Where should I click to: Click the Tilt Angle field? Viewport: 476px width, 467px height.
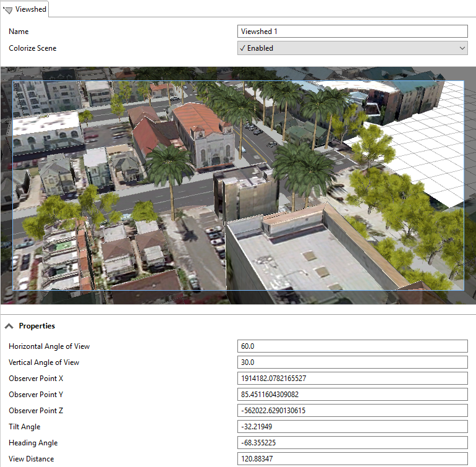pyautogui.click(x=352, y=427)
